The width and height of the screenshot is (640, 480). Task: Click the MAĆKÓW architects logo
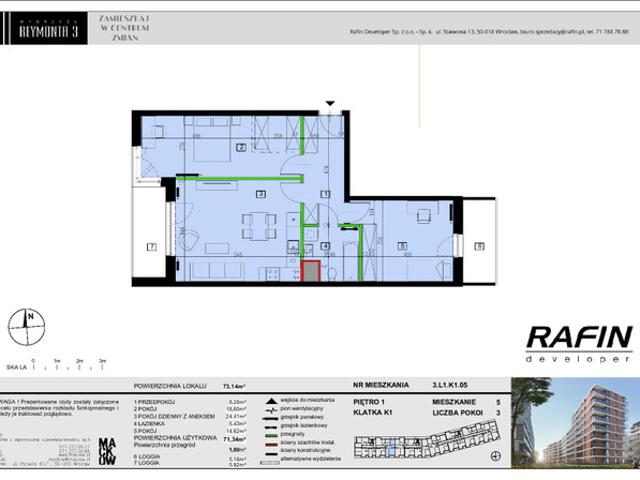point(107,451)
